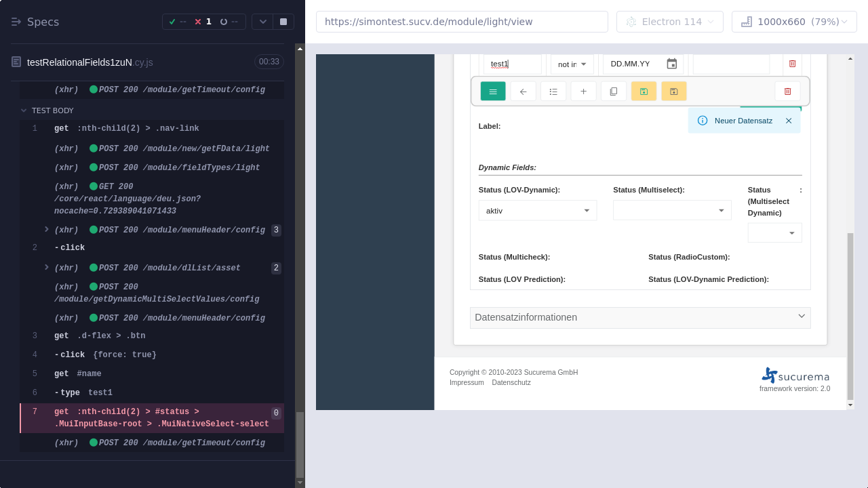Viewport: 868px width, 488px height.
Task: Click the copy record toolbar icon
Action: (614, 91)
